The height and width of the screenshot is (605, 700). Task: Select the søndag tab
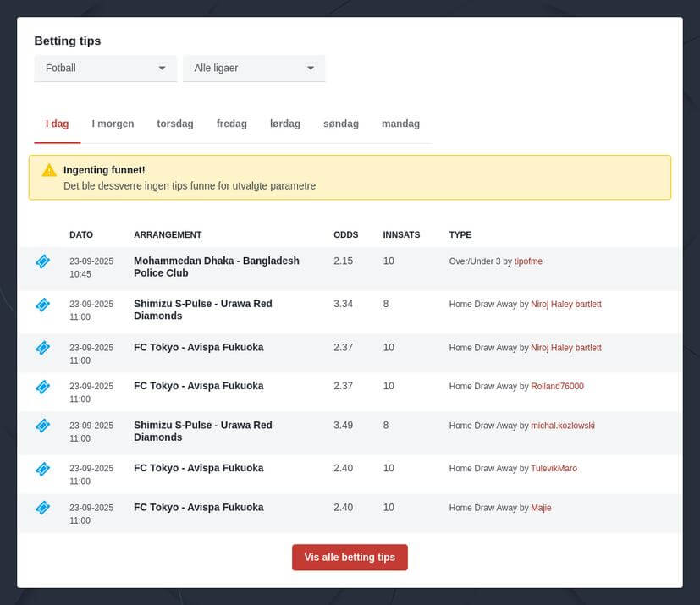[x=341, y=124]
